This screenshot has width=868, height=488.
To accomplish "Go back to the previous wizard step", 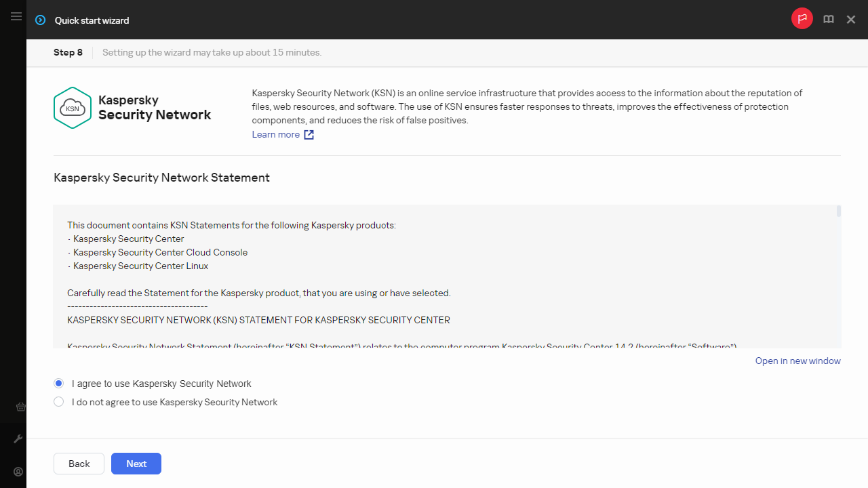I will pyautogui.click(x=79, y=464).
